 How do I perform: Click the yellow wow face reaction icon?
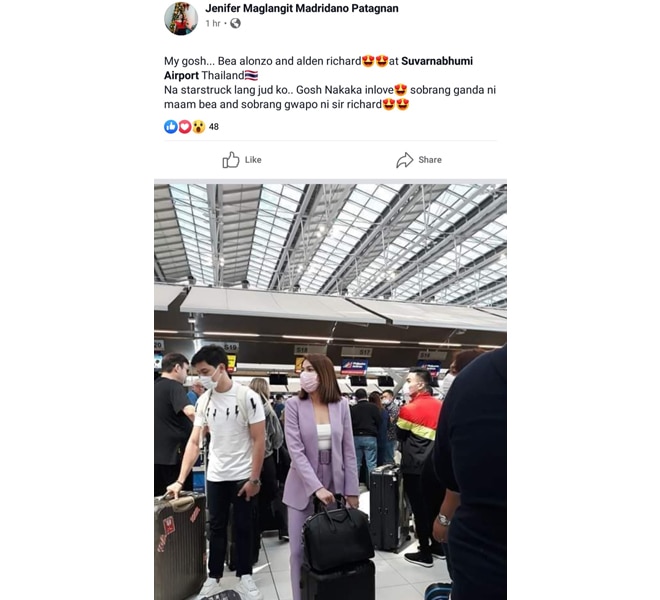(x=198, y=126)
